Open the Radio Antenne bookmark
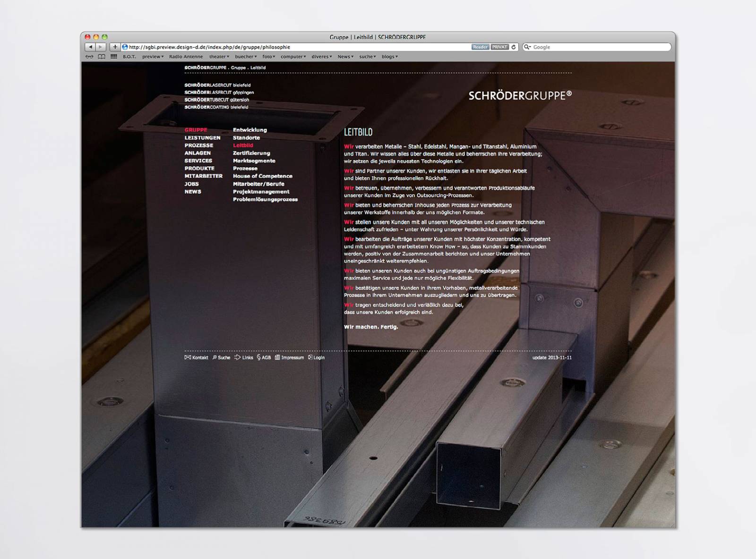The height and width of the screenshot is (559, 756). click(x=186, y=57)
